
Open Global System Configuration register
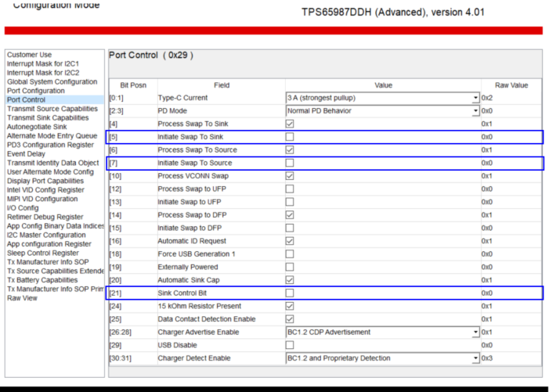tap(52, 82)
